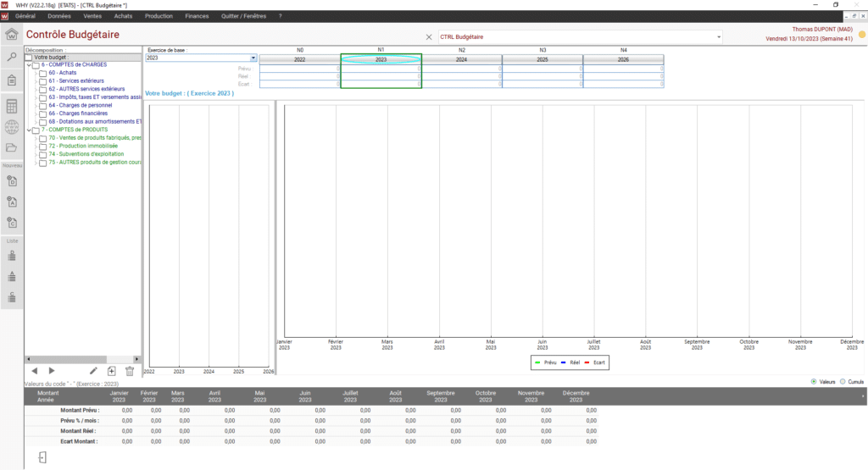Viewport: 868px width, 470px height.
Task: Click the home icon in the sidebar
Action: click(x=12, y=35)
